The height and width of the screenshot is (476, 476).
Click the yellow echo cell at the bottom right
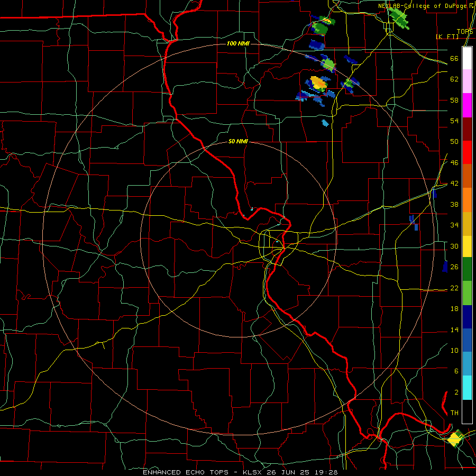pyautogui.click(x=455, y=438)
